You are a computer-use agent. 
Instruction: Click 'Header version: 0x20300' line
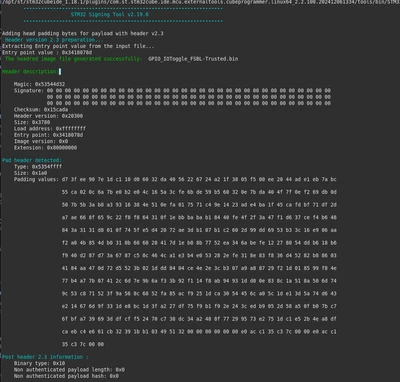pyautogui.click(x=48, y=116)
